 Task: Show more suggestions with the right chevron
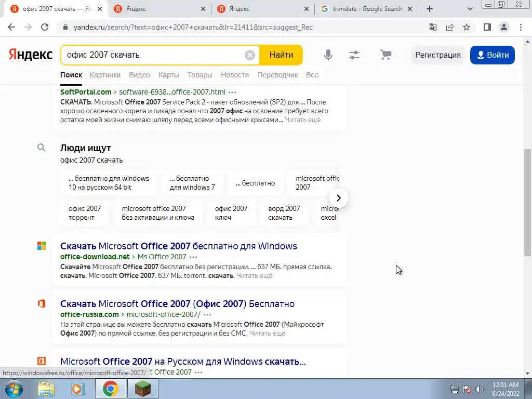(x=339, y=198)
